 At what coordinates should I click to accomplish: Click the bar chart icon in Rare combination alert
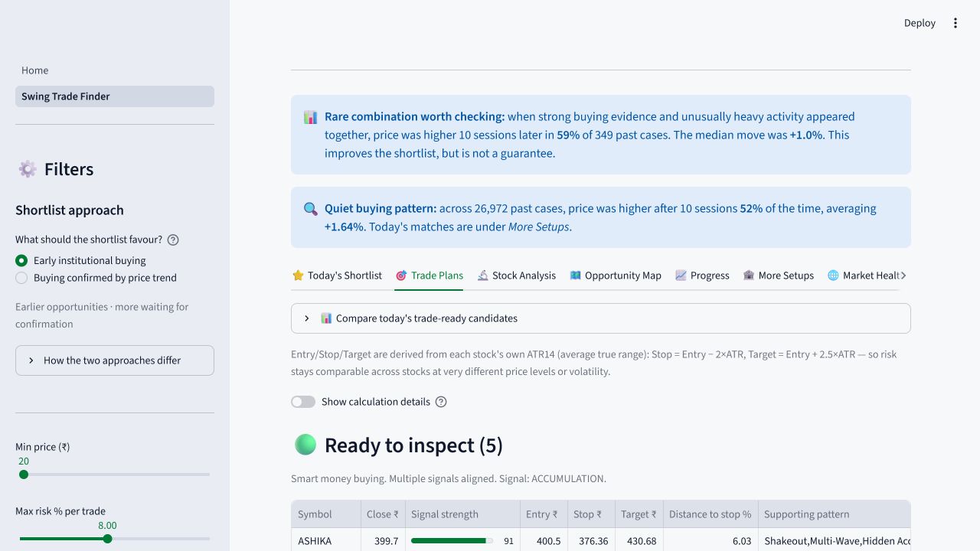click(x=310, y=117)
